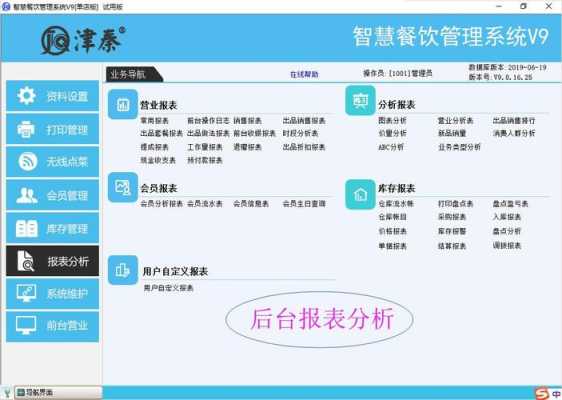Open the 出品做法报表 report
Screen dimensions: 562x400
pyautogui.click(x=208, y=133)
